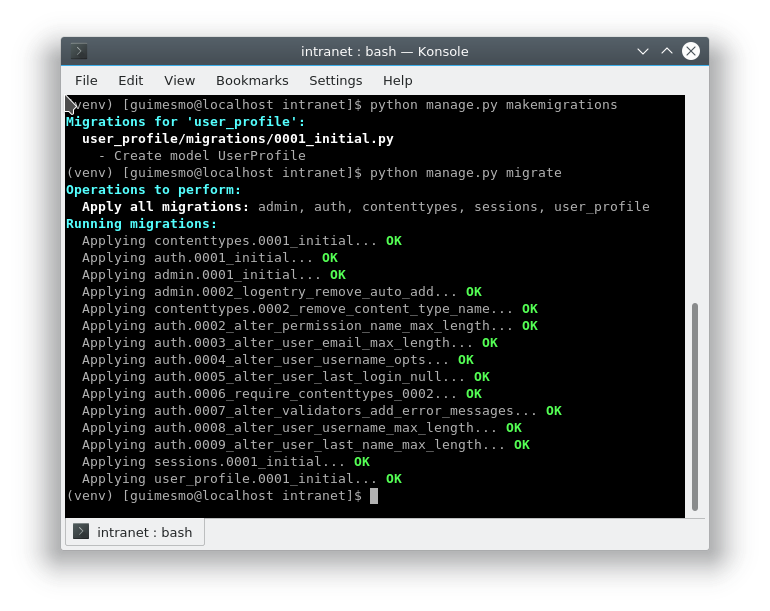Click 'Applying auth.0005_alter_user_last_login_null...' line

(x=286, y=377)
